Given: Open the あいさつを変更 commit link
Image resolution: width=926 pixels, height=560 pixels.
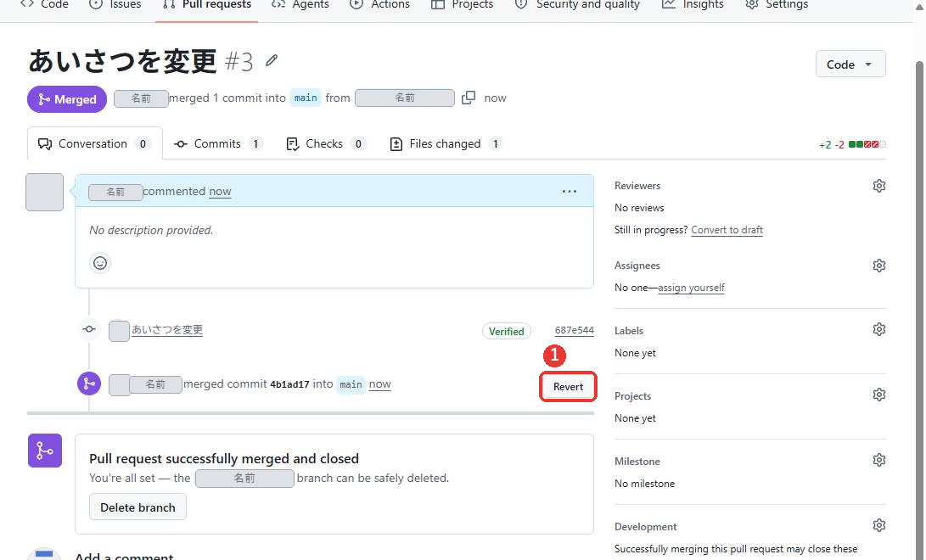Looking at the screenshot, I should [x=167, y=329].
